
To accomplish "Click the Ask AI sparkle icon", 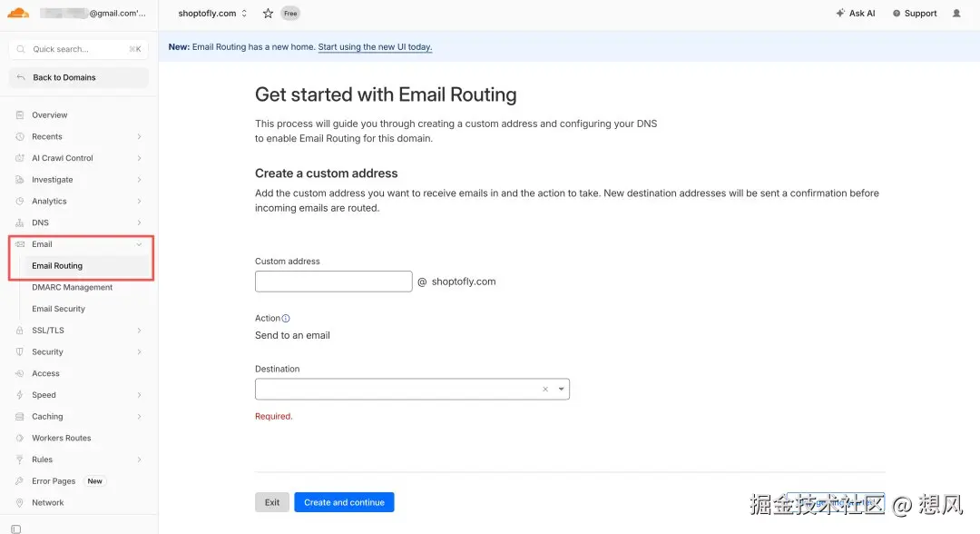I will [x=840, y=13].
